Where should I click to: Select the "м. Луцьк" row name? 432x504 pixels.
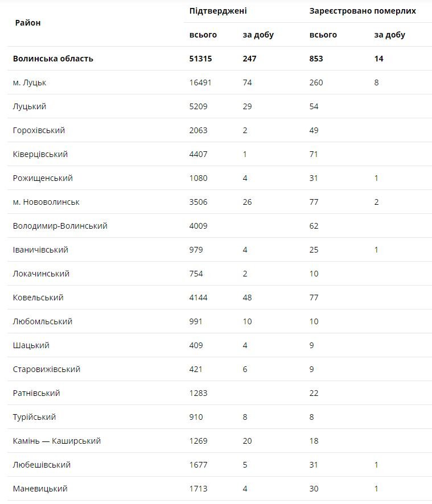[30, 82]
